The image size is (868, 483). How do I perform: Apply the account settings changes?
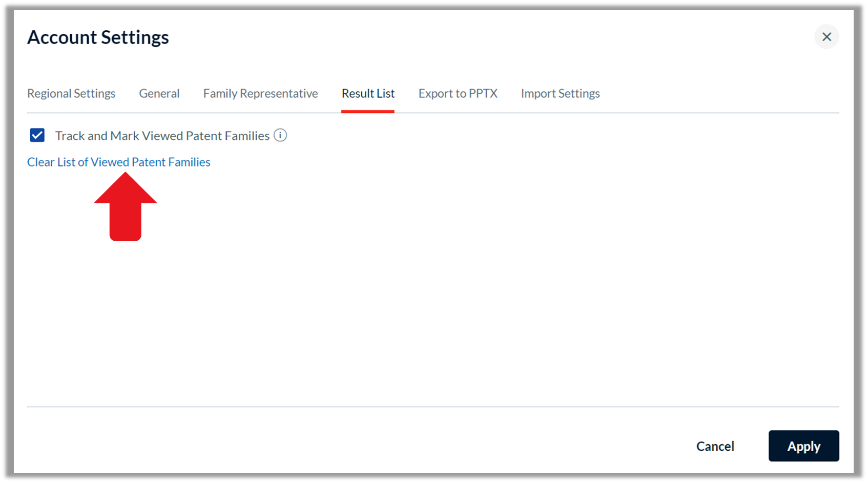coord(803,446)
